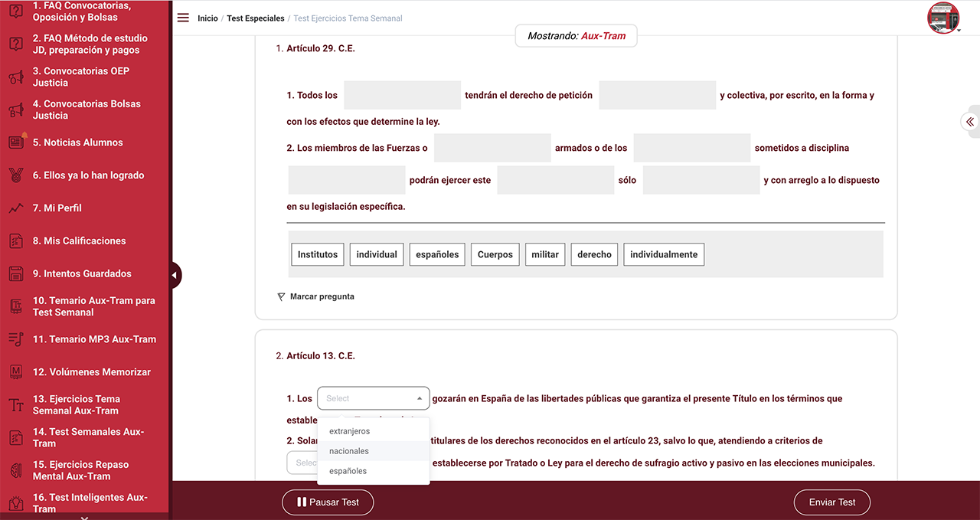The image size is (980, 520).
Task: Open the user profile avatar
Action: coord(943,18)
